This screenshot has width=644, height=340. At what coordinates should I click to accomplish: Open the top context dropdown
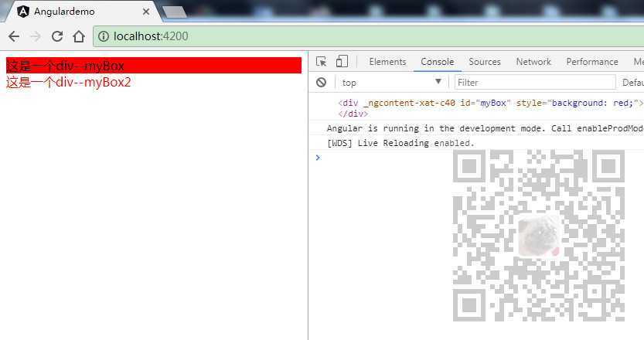point(391,83)
